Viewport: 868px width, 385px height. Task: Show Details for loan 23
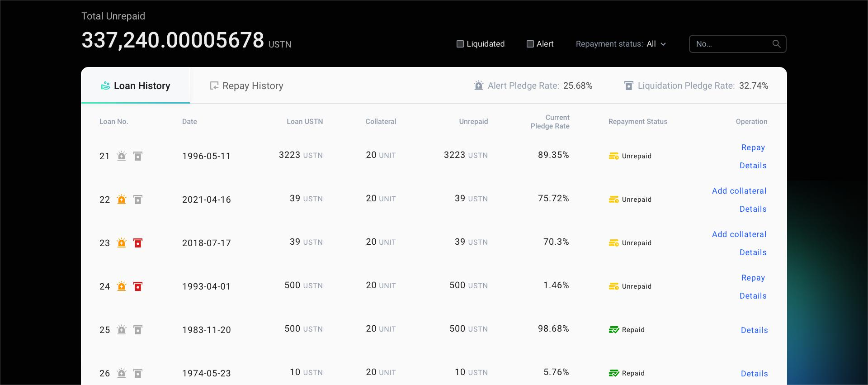753,252
